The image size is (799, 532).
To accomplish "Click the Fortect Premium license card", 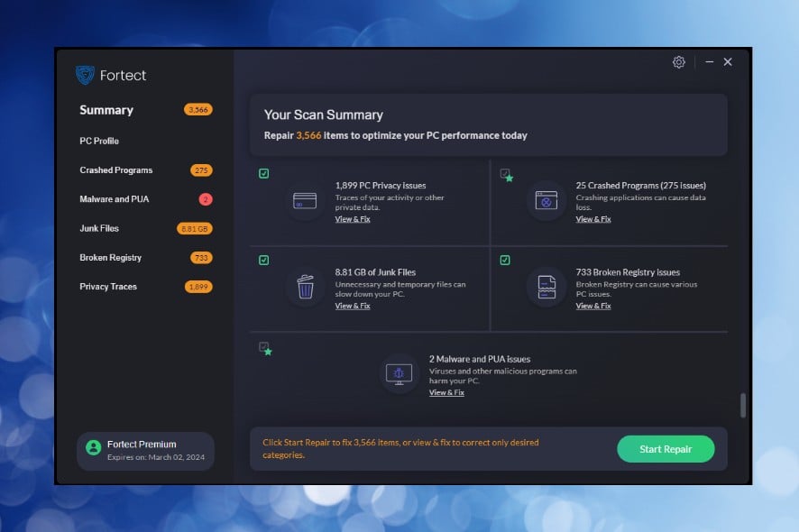I will tap(145, 451).
